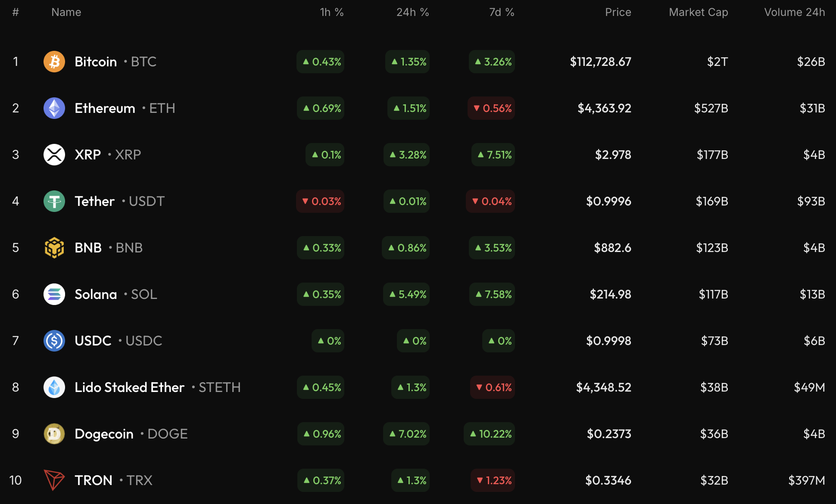Sort by 1h % column header
This screenshot has width=836, height=504.
click(331, 12)
